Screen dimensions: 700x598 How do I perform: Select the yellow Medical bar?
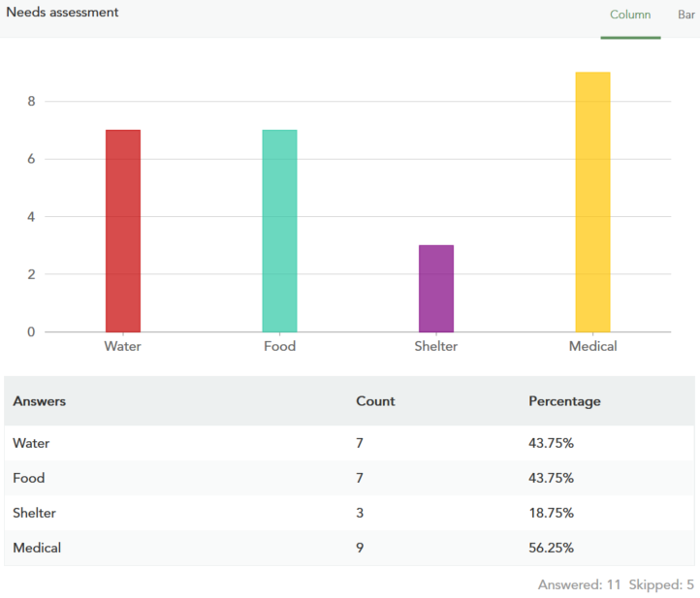coord(592,202)
